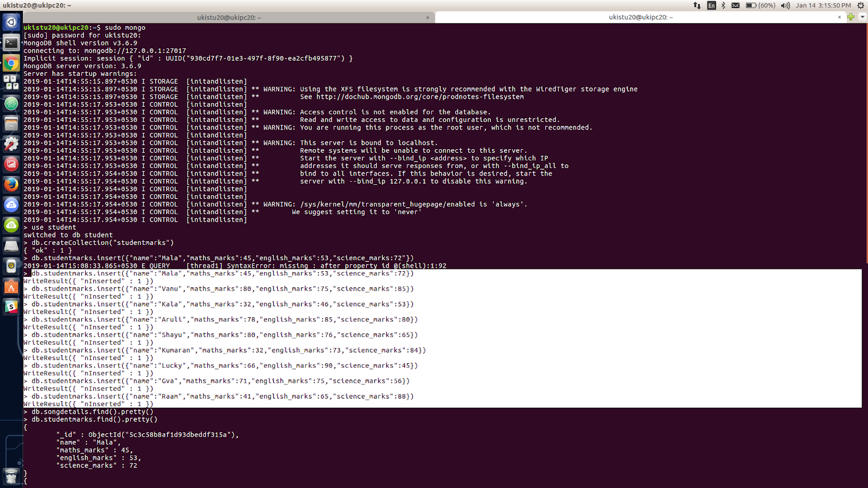868x488 pixels.
Task: Click the "english_marks" : 53 output line
Action: tap(99, 458)
